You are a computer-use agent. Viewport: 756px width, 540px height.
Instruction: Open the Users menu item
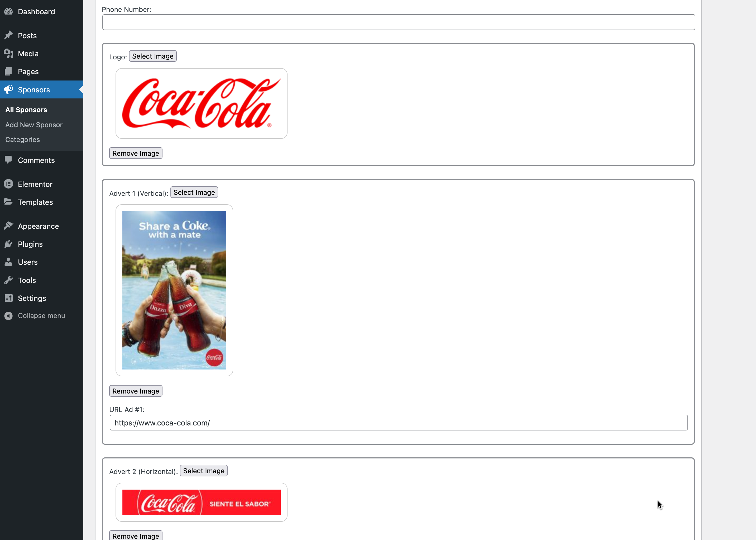(x=28, y=262)
